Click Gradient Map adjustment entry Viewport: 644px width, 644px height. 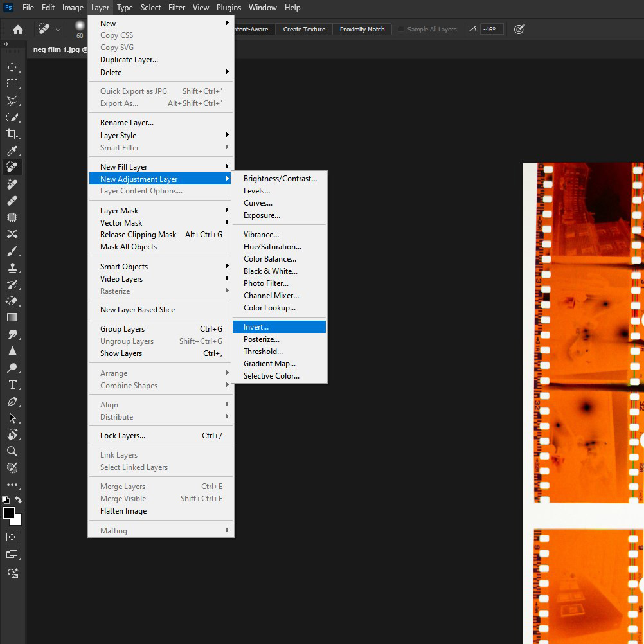280,364
